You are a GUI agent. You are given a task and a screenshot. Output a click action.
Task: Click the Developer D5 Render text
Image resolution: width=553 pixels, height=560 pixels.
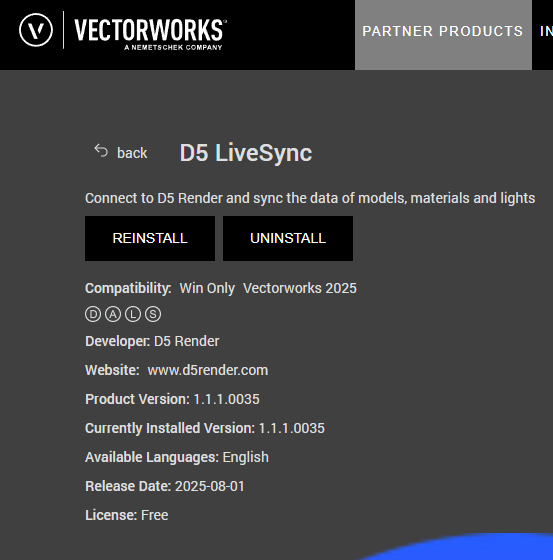point(152,341)
